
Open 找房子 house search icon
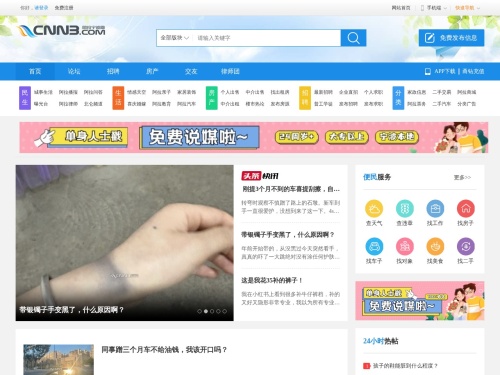tap(466, 209)
